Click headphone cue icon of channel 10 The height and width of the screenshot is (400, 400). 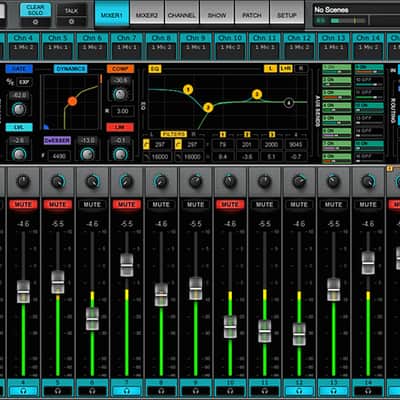tap(230, 391)
